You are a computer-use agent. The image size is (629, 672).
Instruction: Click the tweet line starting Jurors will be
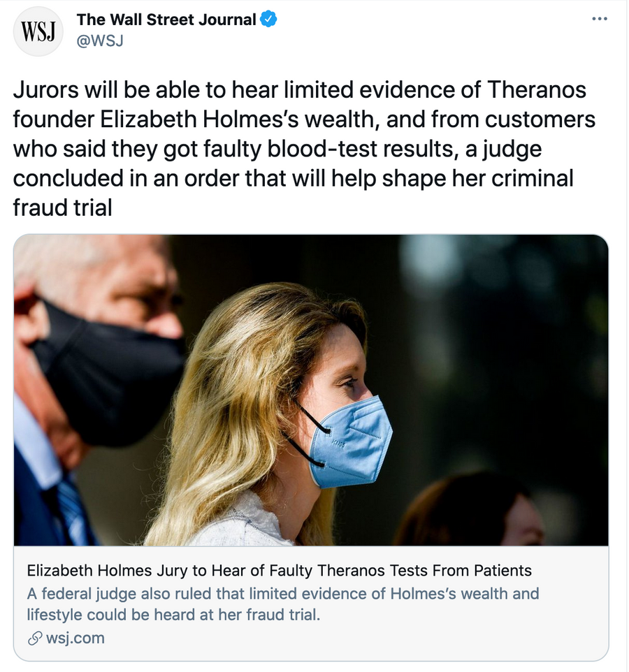[299, 89]
